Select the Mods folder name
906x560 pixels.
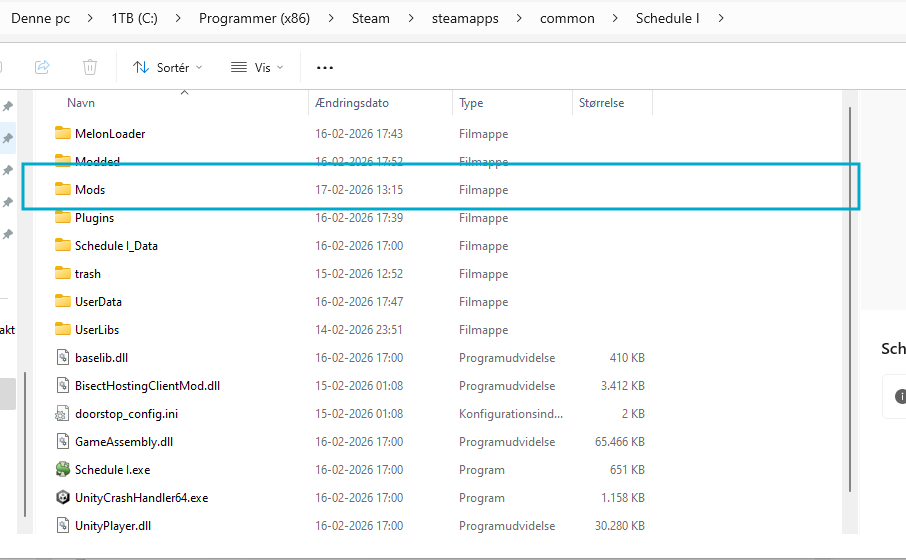(90, 190)
